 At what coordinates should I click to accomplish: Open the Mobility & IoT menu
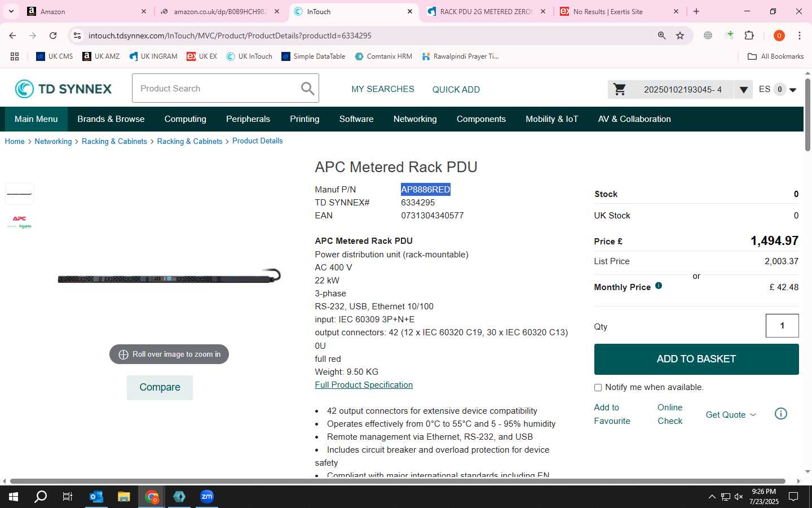(x=552, y=119)
